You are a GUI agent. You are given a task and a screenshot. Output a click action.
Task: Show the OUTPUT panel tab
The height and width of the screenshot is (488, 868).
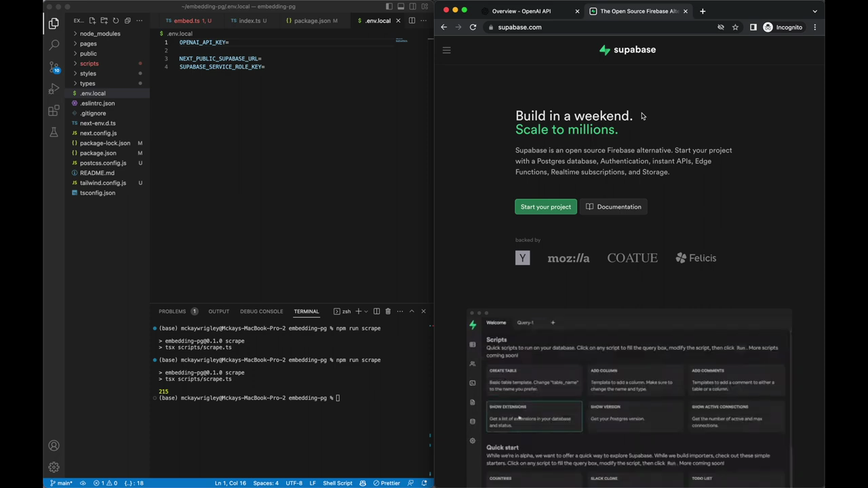click(218, 311)
